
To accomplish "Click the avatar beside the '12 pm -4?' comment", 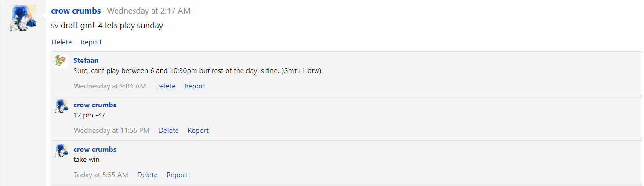I will tap(62, 106).
